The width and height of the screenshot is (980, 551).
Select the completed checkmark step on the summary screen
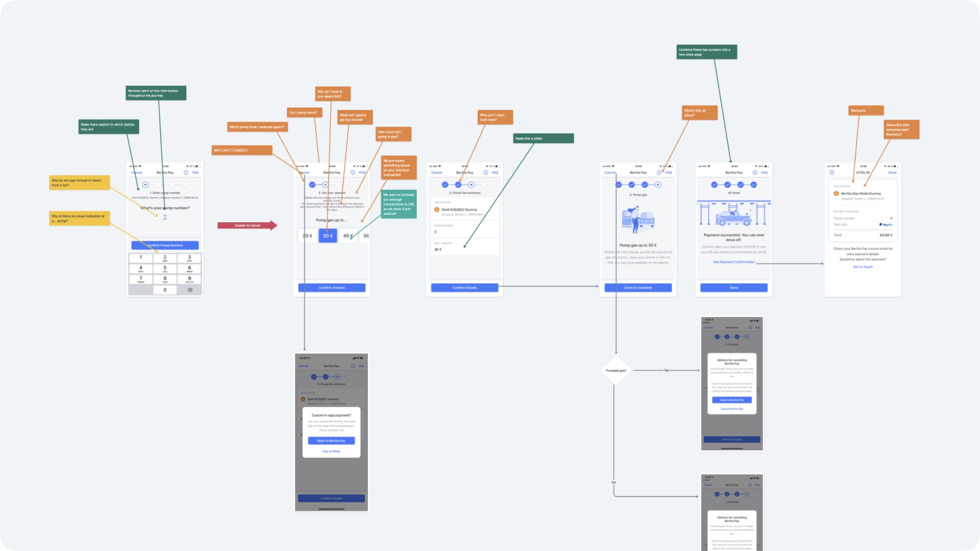click(444, 185)
